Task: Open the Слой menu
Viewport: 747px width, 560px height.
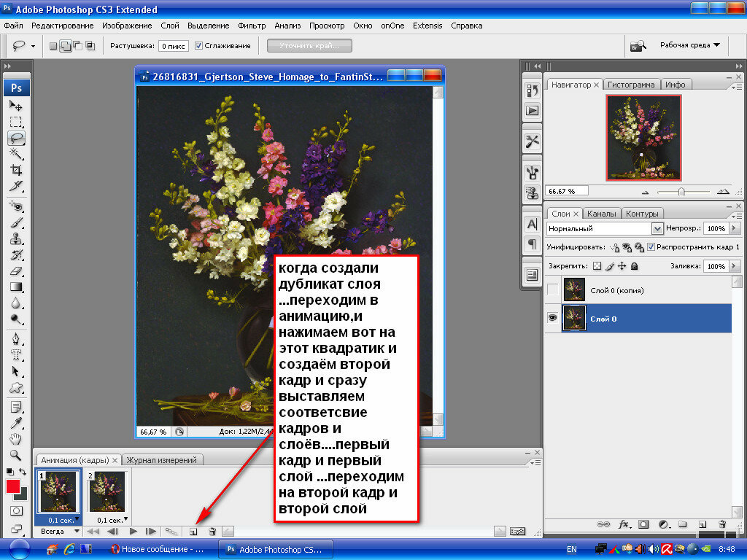Action: pyautogui.click(x=170, y=26)
